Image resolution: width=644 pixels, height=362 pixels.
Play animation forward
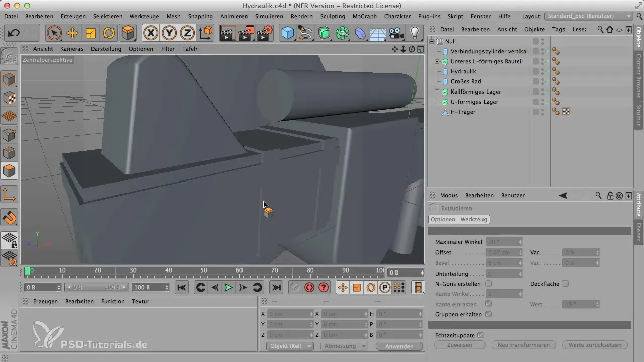tap(228, 287)
